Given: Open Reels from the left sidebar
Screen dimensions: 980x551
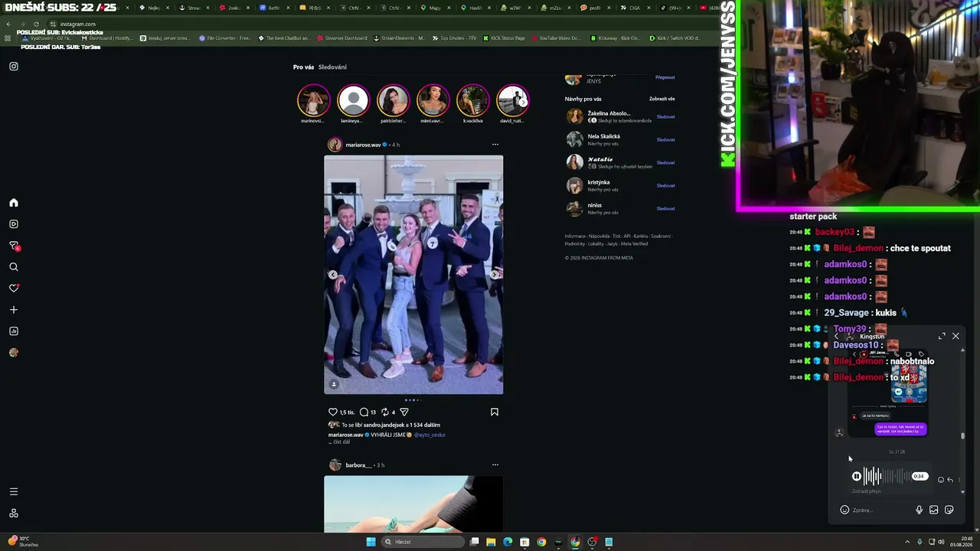Looking at the screenshot, I should click(x=14, y=224).
